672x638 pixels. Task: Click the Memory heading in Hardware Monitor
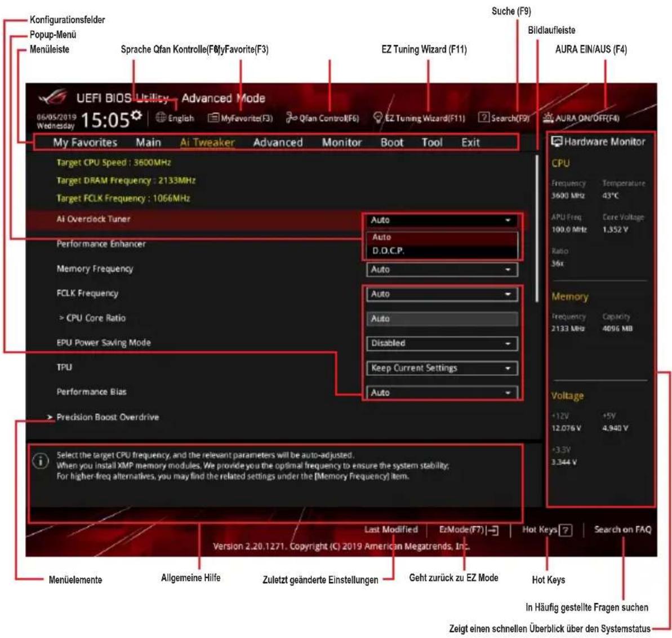[x=570, y=296]
